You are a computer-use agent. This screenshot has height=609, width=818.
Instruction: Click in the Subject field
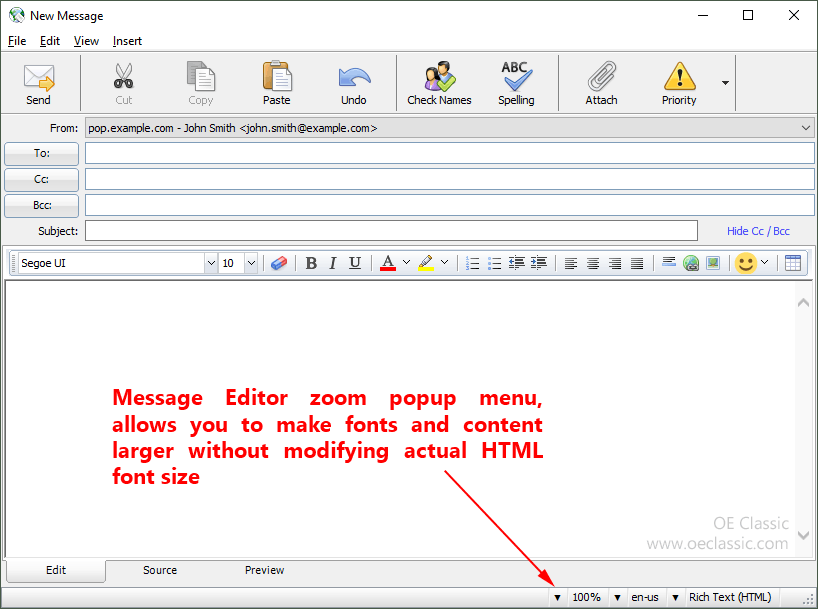click(391, 231)
